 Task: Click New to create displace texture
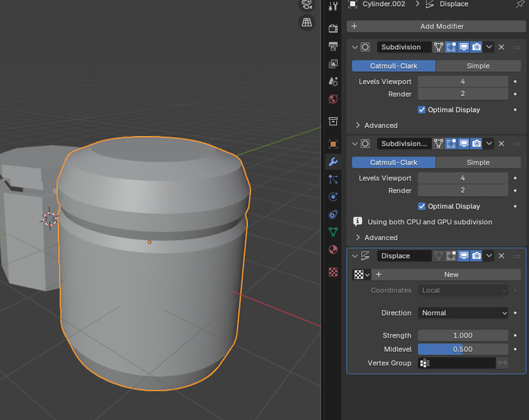(x=450, y=275)
